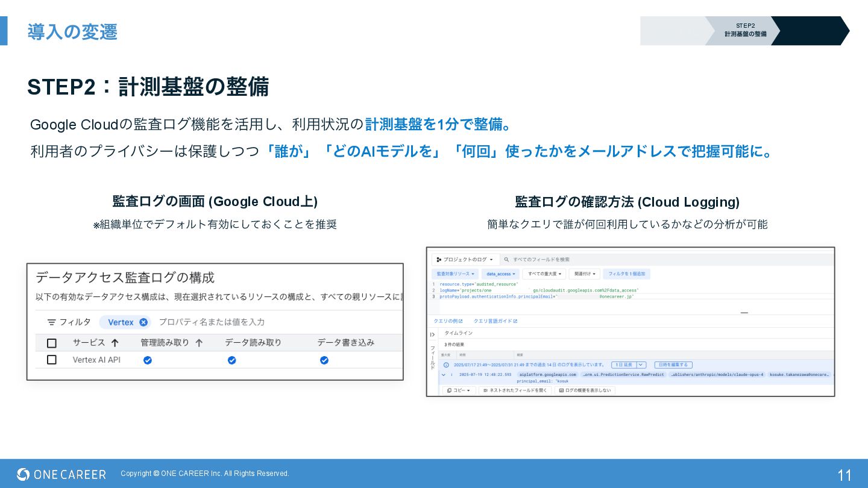The width and height of the screenshot is (868, 488).
Task: Tick the select-all checkbox in the table header
Action: (x=52, y=343)
